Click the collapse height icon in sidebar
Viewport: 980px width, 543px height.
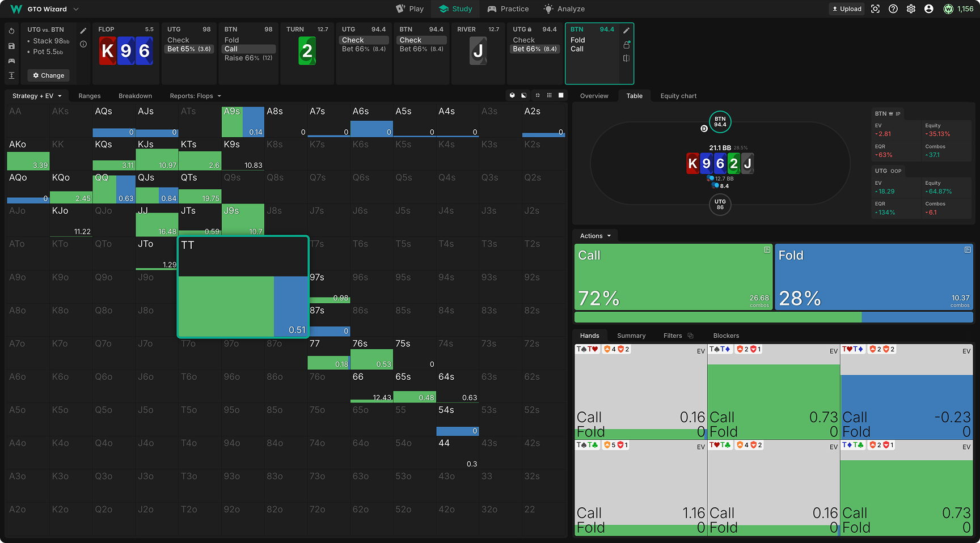11,75
